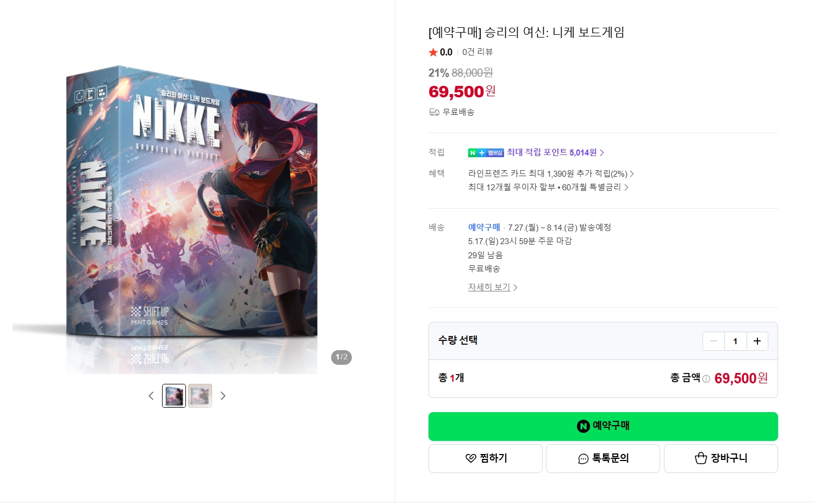Select the second product thumbnail
Viewport: 814px width, 504px height.
pos(200,396)
